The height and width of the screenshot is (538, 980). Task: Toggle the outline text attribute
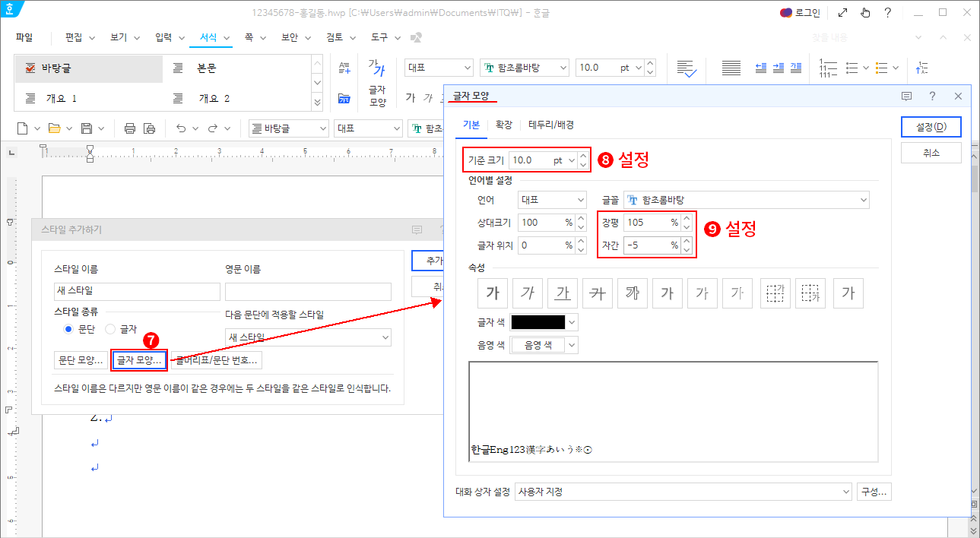632,293
